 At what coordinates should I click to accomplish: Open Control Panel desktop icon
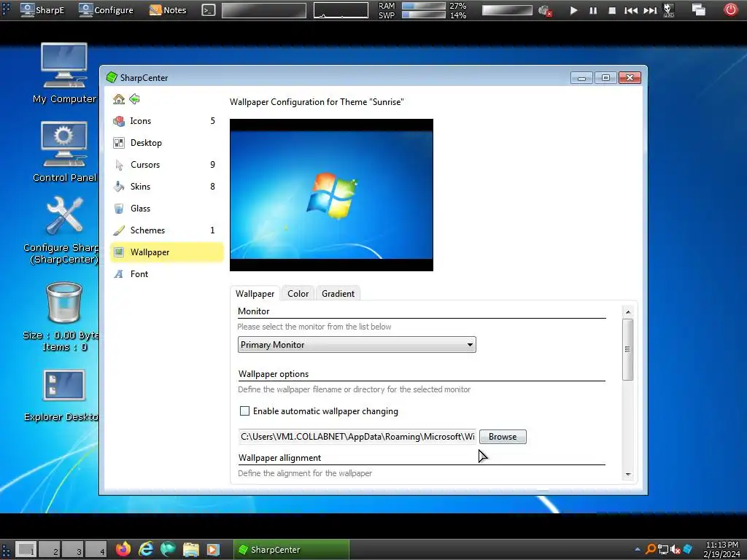64,152
